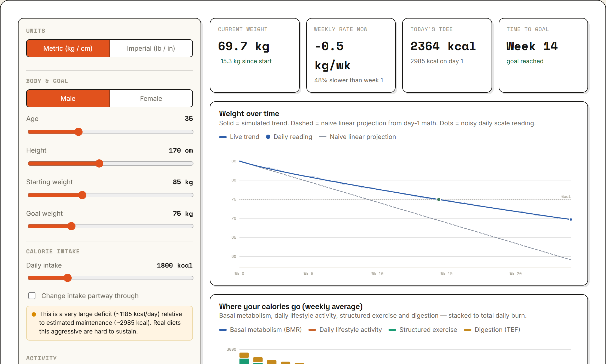The height and width of the screenshot is (364, 606).
Task: Click the Age value '35'
Action: [189, 119]
